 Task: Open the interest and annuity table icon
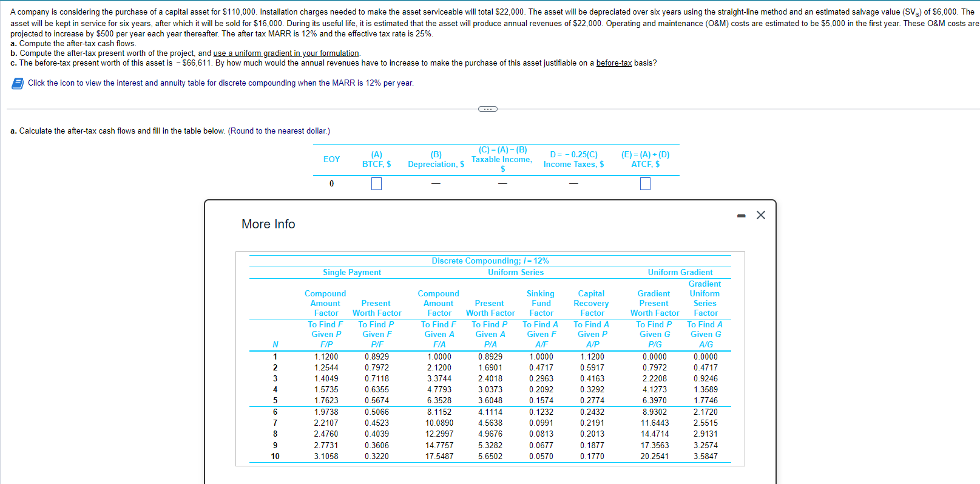18,83
